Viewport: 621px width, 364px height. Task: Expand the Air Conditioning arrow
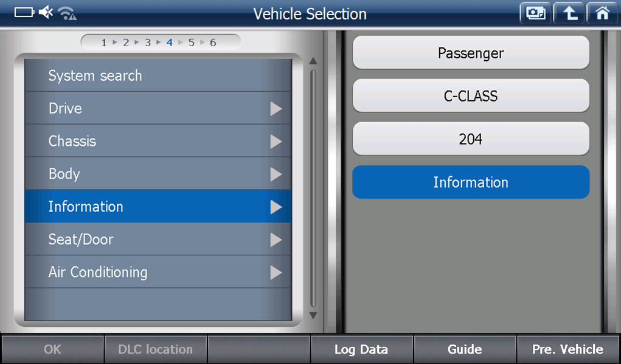coord(276,272)
